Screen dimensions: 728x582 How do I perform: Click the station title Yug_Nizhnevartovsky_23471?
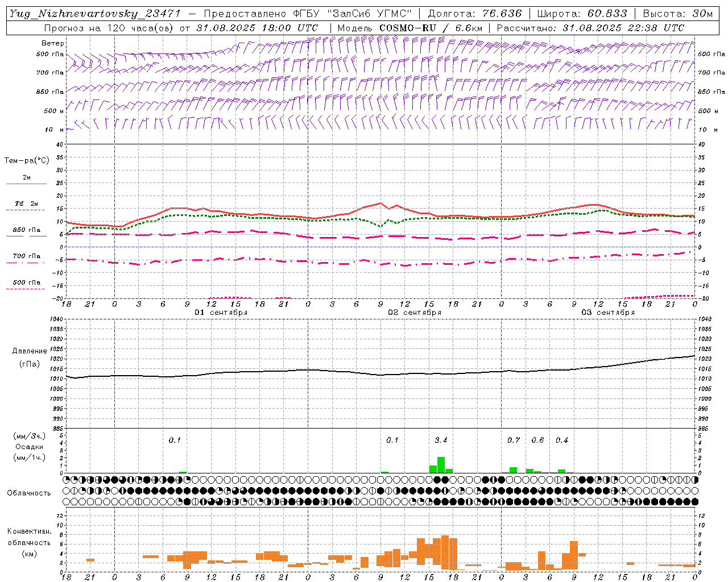[94, 14]
